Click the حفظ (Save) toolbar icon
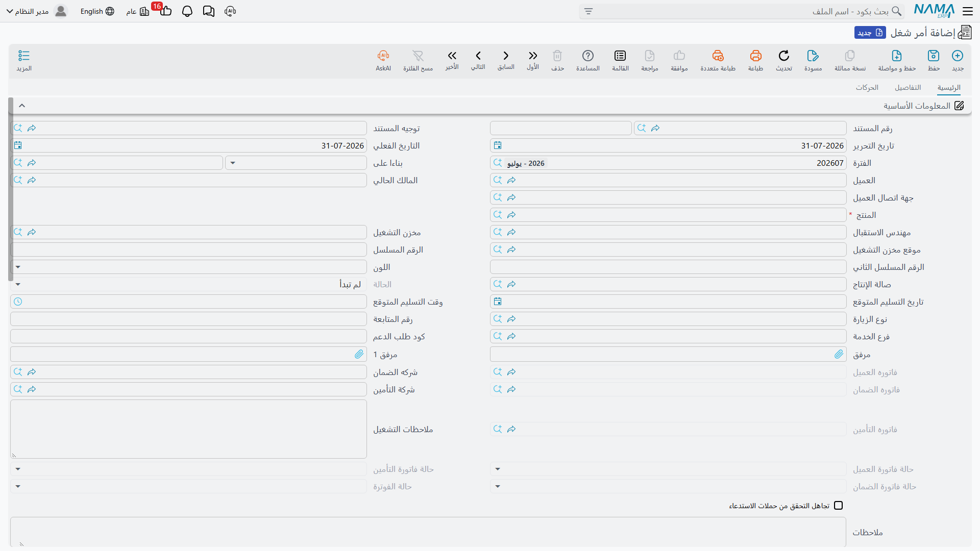The height and width of the screenshot is (551, 980). tap(934, 56)
